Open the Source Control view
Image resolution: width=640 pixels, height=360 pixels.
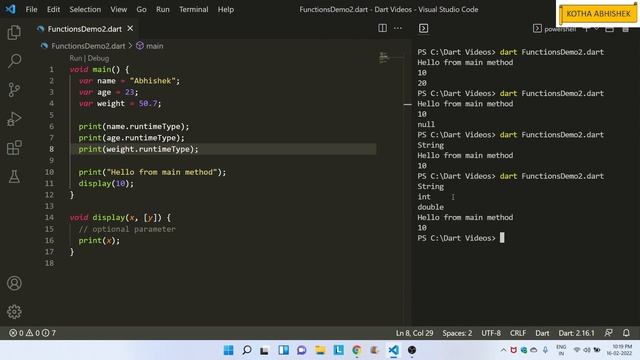14,90
